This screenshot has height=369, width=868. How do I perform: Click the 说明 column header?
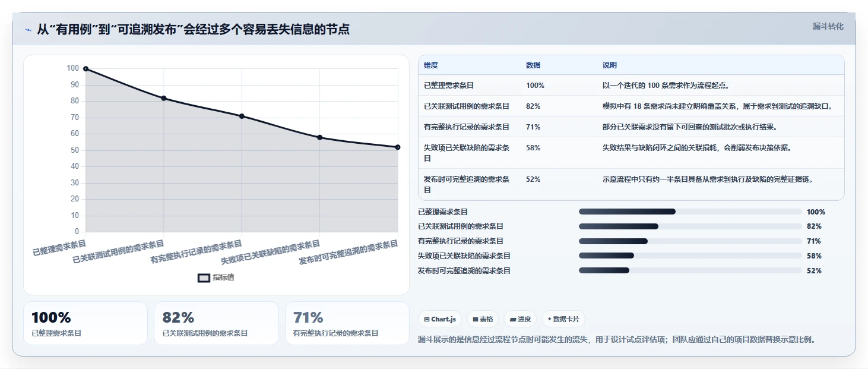point(610,65)
